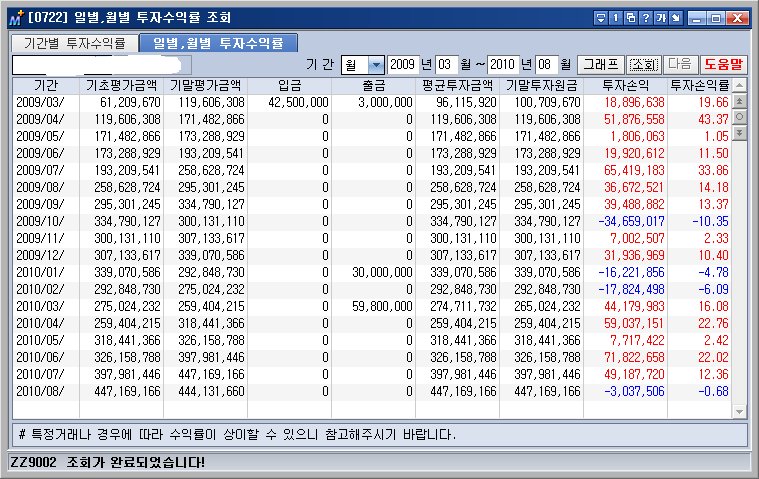
Task: Click the 기말평가금액 column header
Action: (205, 86)
